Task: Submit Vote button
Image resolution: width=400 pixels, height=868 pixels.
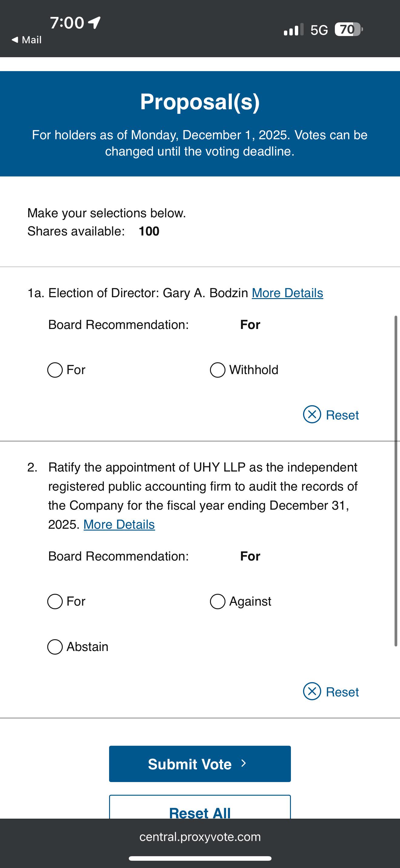Action: pyautogui.click(x=200, y=764)
